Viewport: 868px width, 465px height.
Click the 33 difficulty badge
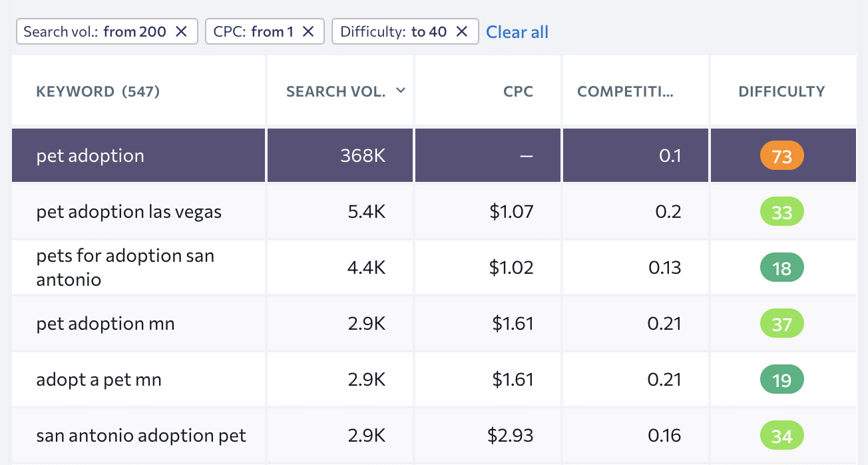(781, 213)
